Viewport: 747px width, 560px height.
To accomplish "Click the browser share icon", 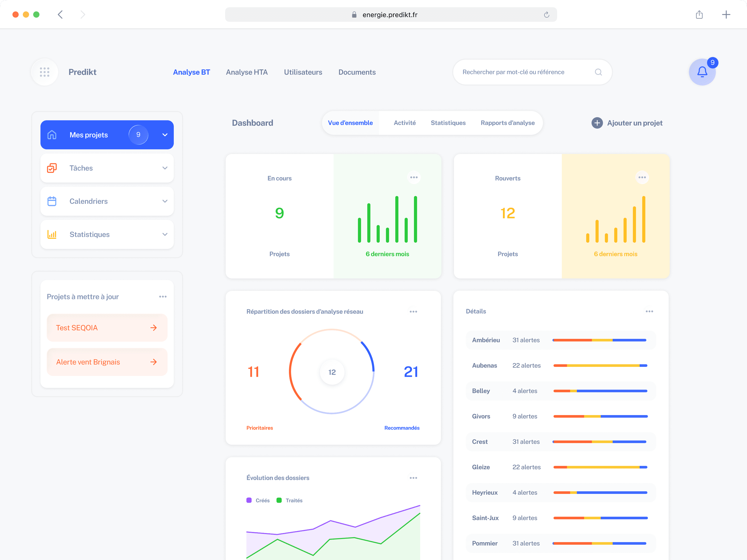I will coord(699,15).
